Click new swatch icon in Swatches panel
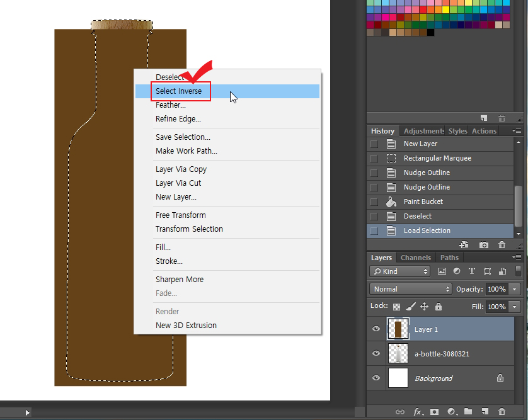Viewport: 528px width, 420px height. (484, 118)
